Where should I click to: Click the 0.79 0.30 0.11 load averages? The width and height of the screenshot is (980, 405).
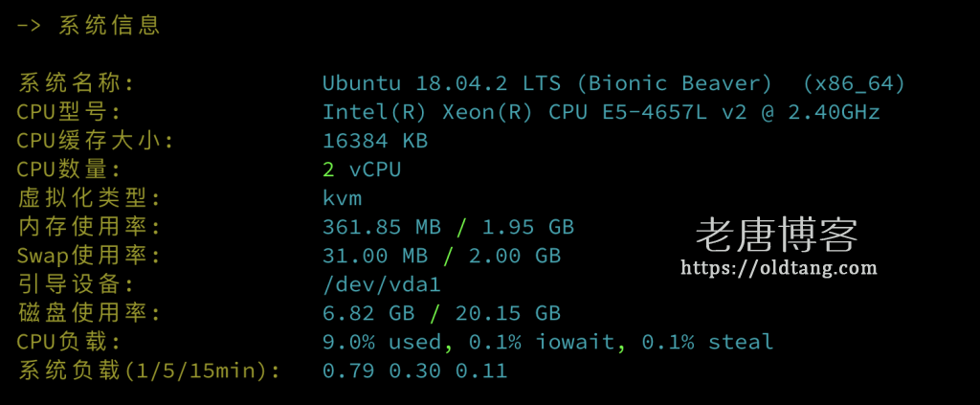click(414, 371)
